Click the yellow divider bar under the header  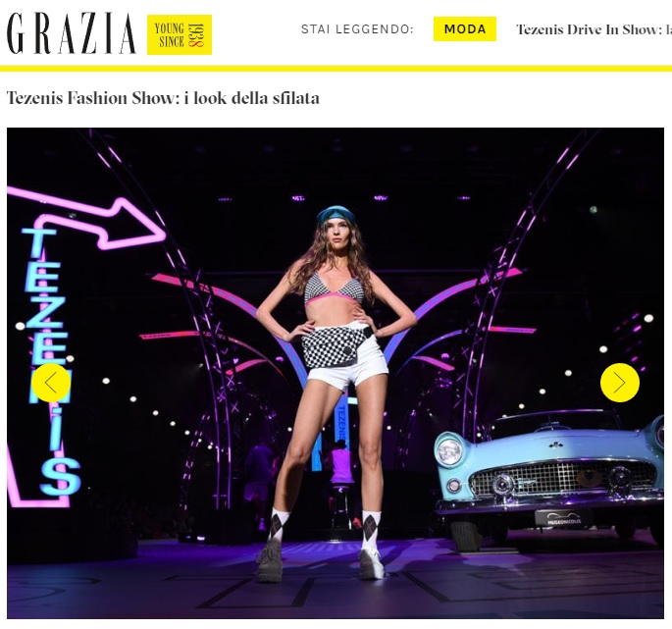pos(336,69)
